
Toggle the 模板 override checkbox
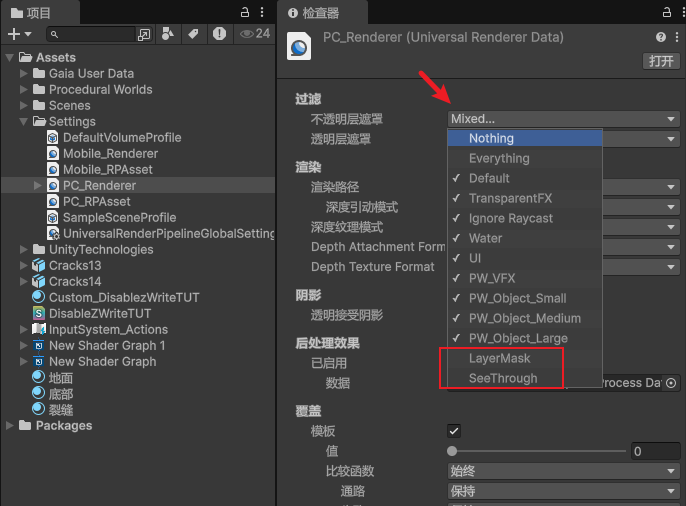pos(454,431)
